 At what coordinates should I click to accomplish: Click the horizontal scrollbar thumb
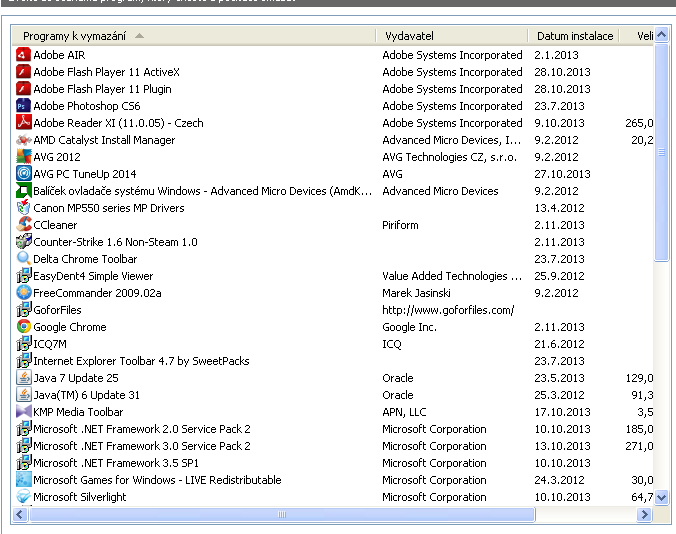282,514
